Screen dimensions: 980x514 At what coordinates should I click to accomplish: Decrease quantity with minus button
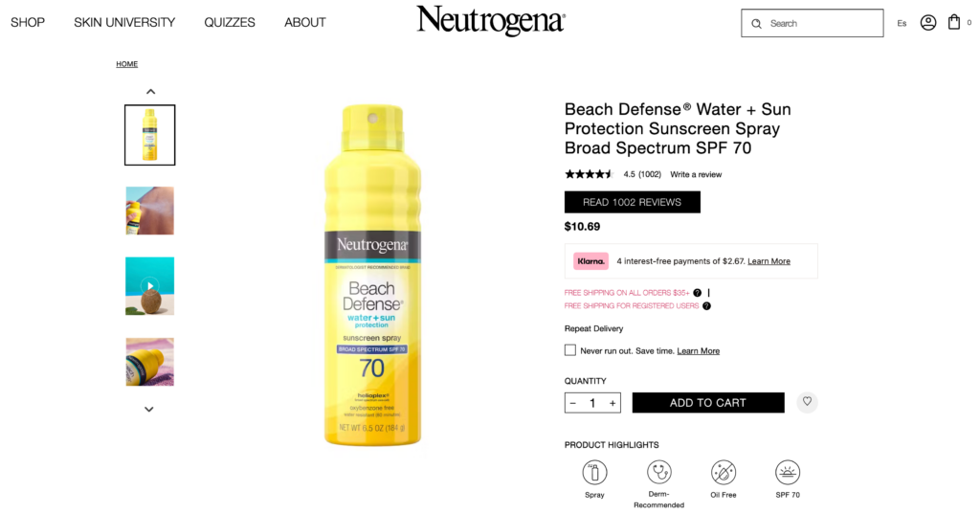tap(573, 403)
